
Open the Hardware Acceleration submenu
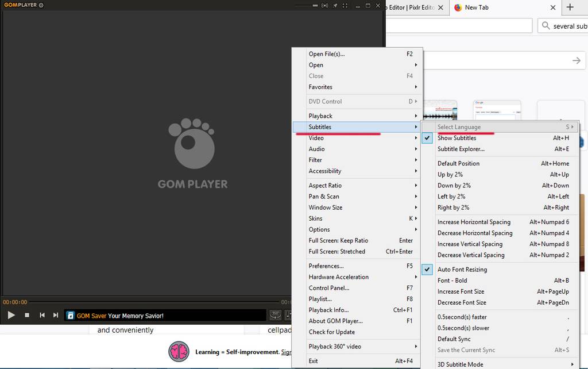(357, 276)
